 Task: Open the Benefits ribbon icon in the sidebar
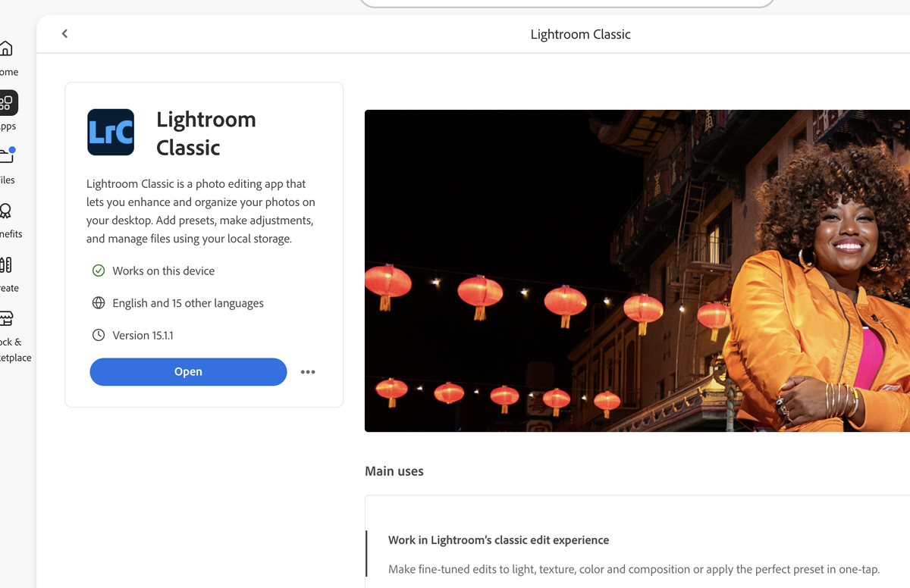6,211
